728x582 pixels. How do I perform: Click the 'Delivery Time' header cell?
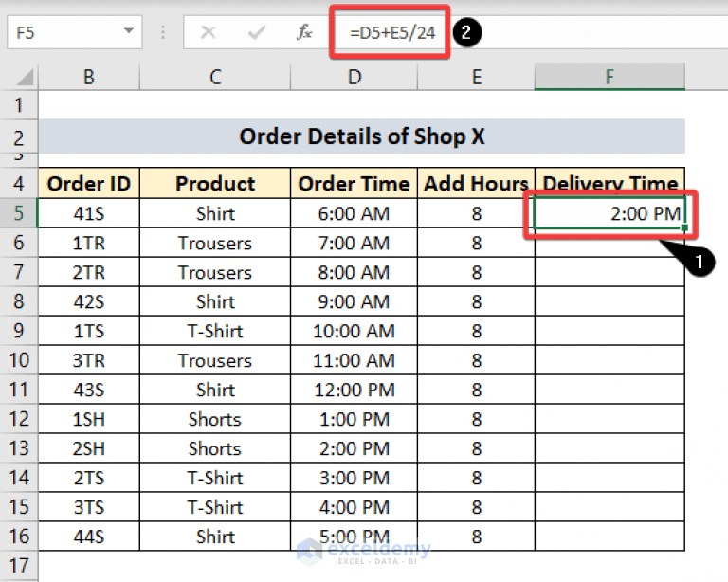[610, 183]
